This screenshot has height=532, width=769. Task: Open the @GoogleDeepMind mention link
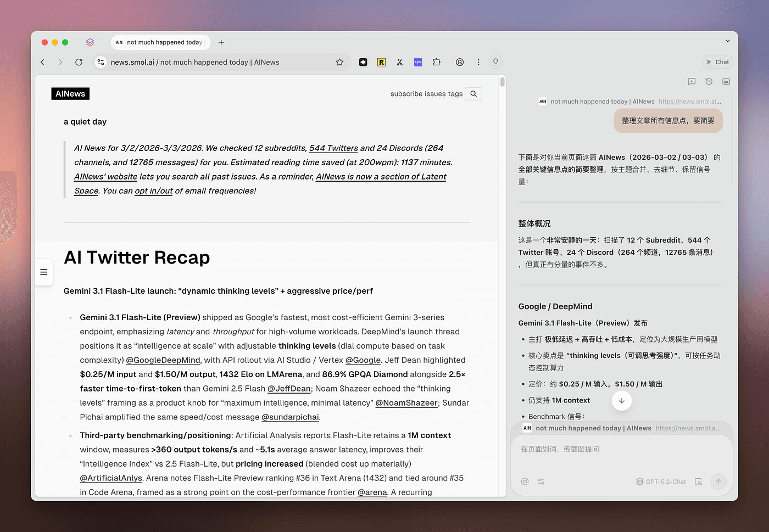point(163,360)
